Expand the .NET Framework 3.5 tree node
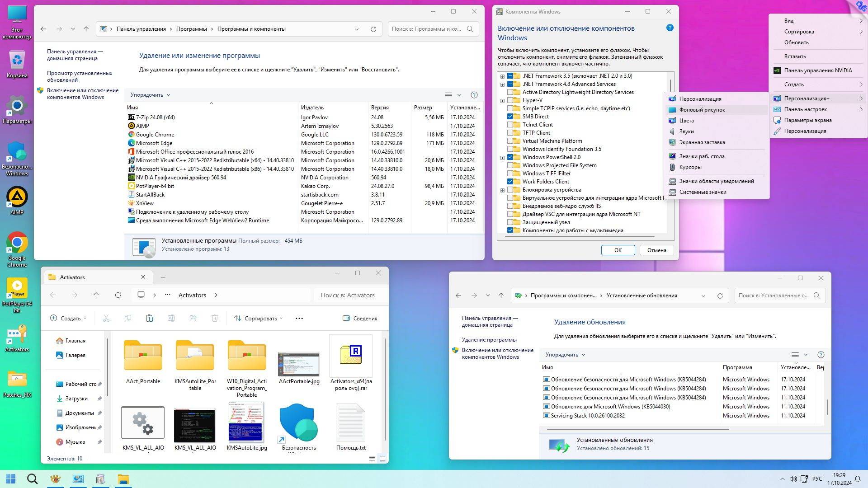The height and width of the screenshot is (488, 868). pyautogui.click(x=502, y=76)
